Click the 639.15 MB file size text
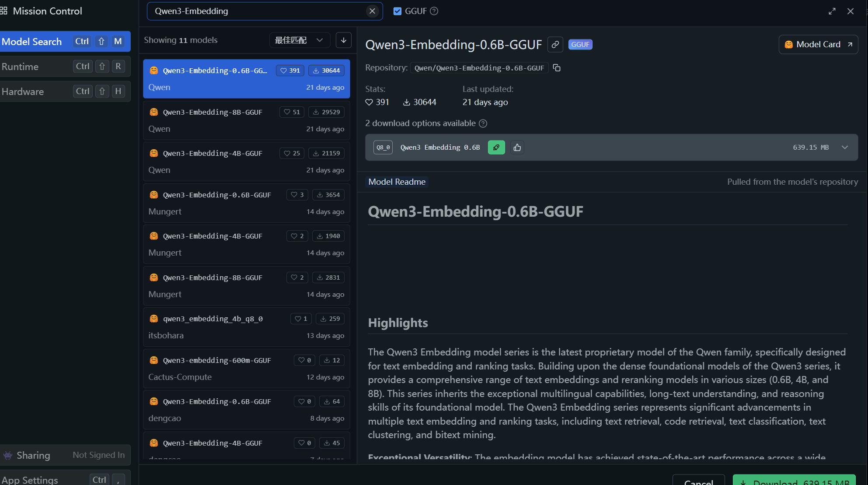The image size is (868, 485). pos(811,148)
